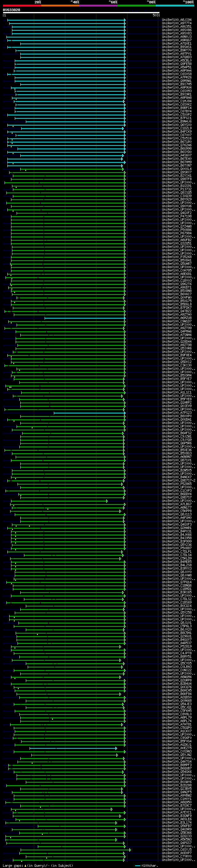
Task: Select hit UniRef100_C1DZL9
Action: 177,128
